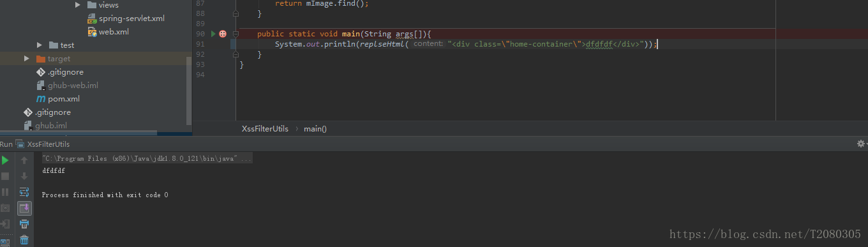The height and width of the screenshot is (247, 868).
Task: Click the spring-servlet.xml file icon
Action: (x=92, y=19)
